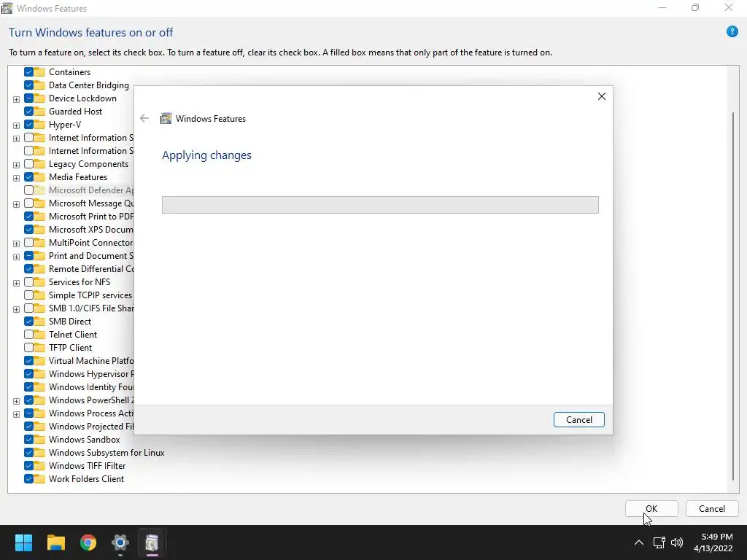Expand the Device Lockdown node
Viewport: 747px width, 560px height.
point(16,99)
